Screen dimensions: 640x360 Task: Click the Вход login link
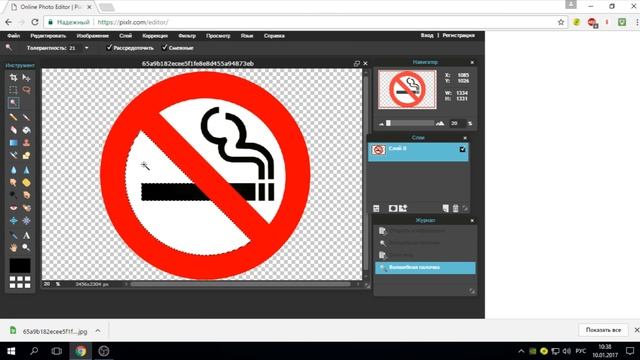427,36
